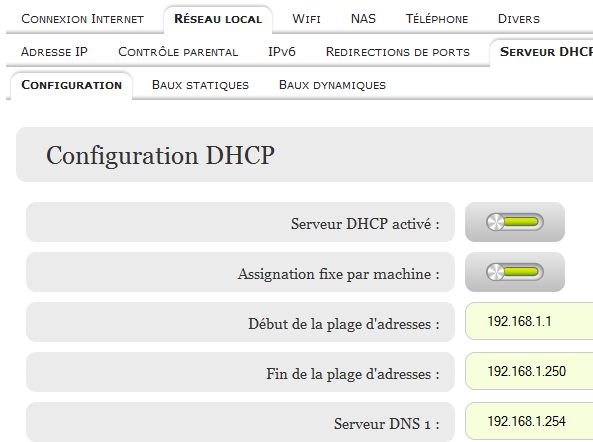Open the Divers tab
Viewport: 593px width, 442px height.
point(518,19)
